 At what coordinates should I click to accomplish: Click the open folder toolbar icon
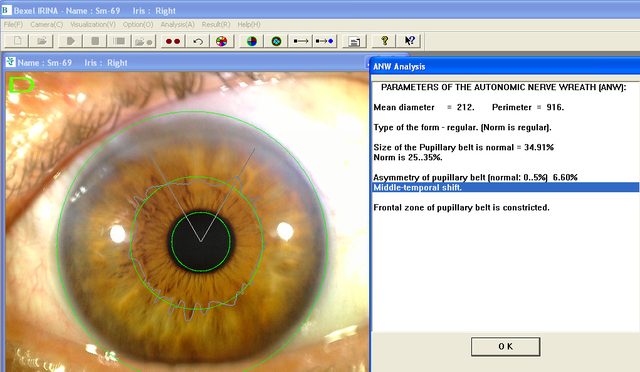[x=41, y=41]
